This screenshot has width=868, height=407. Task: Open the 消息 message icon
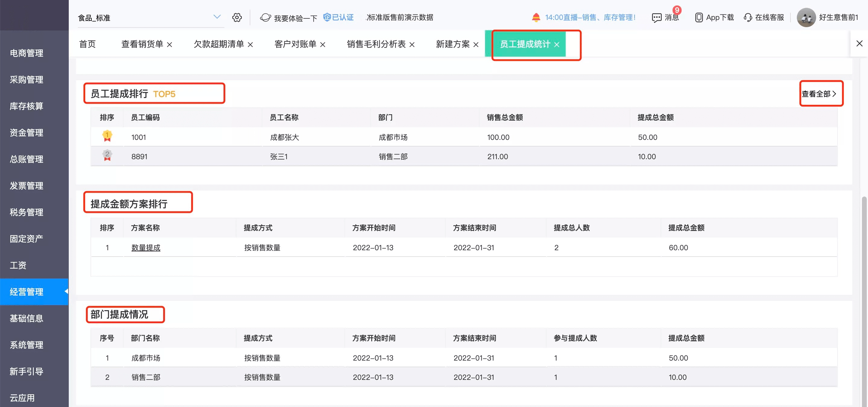[x=656, y=17]
